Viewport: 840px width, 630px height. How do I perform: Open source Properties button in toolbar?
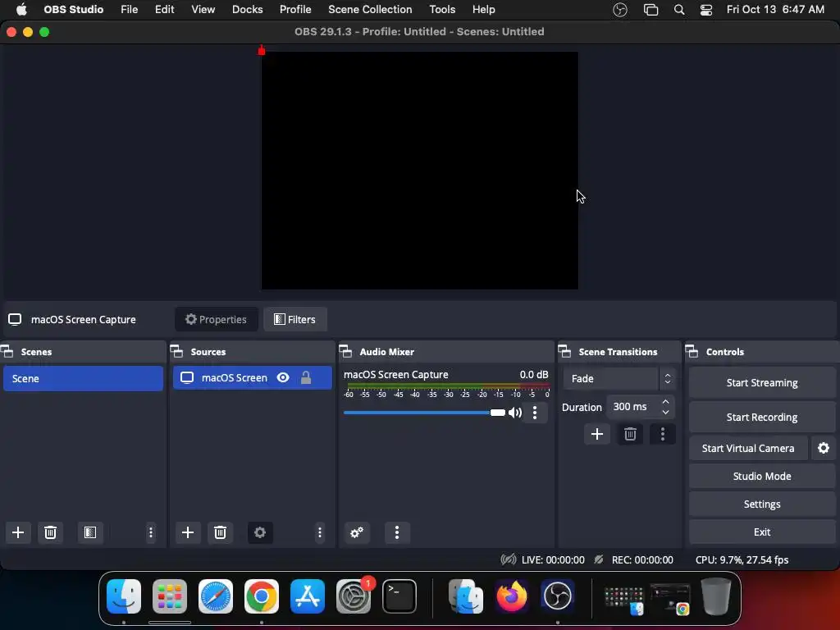pyautogui.click(x=216, y=319)
